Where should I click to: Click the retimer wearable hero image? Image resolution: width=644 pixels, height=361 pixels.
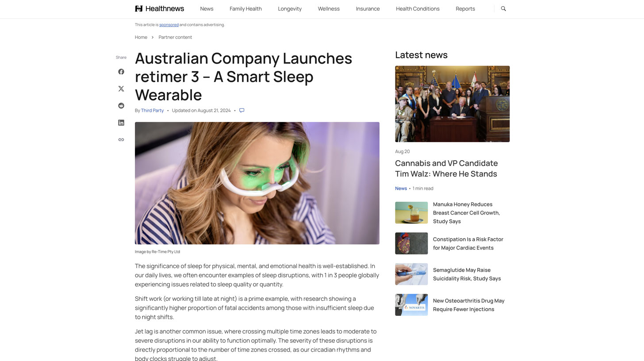coord(257,183)
